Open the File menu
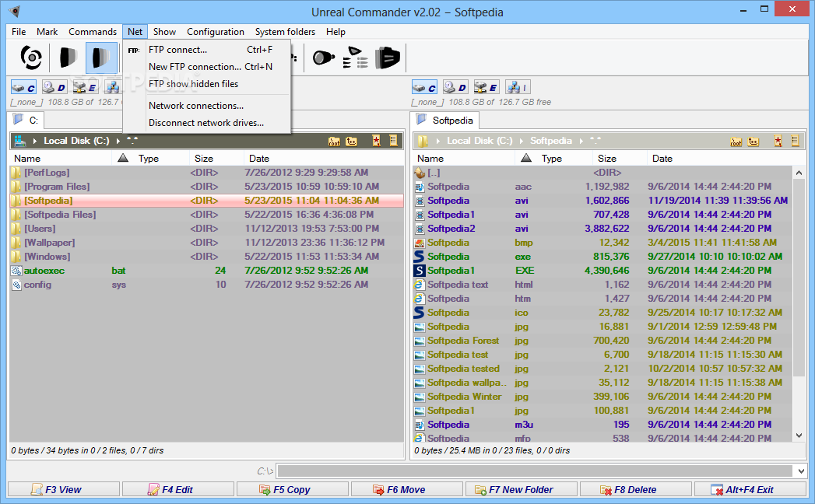The width and height of the screenshot is (815, 504). pyautogui.click(x=19, y=32)
